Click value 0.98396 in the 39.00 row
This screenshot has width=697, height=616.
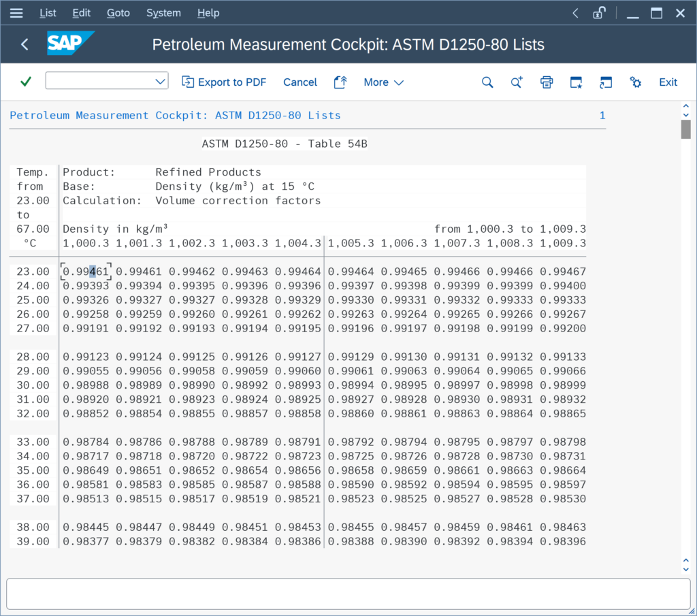(563, 542)
